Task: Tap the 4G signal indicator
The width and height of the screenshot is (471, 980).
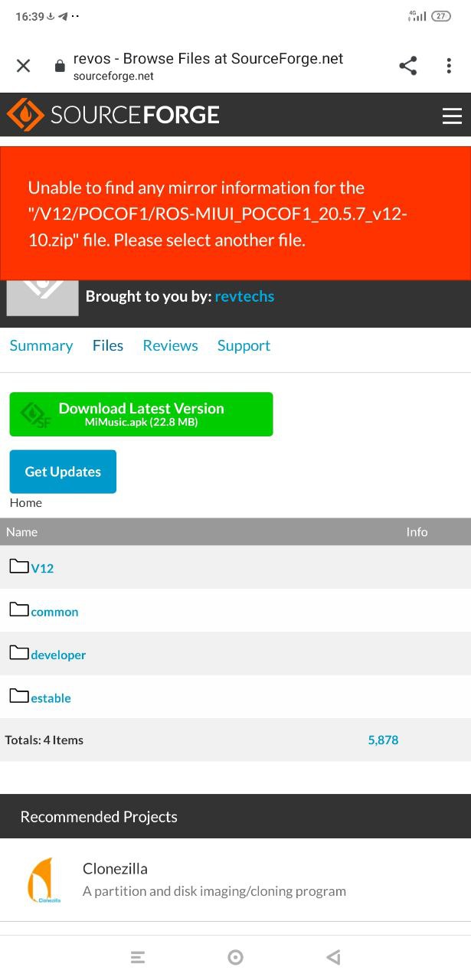Action: pyautogui.click(x=417, y=16)
